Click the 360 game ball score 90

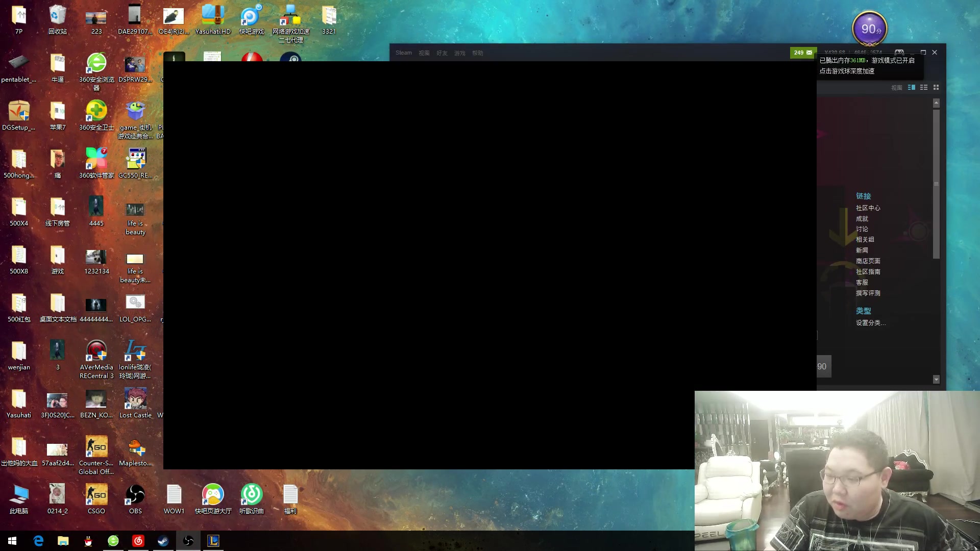coord(870,29)
